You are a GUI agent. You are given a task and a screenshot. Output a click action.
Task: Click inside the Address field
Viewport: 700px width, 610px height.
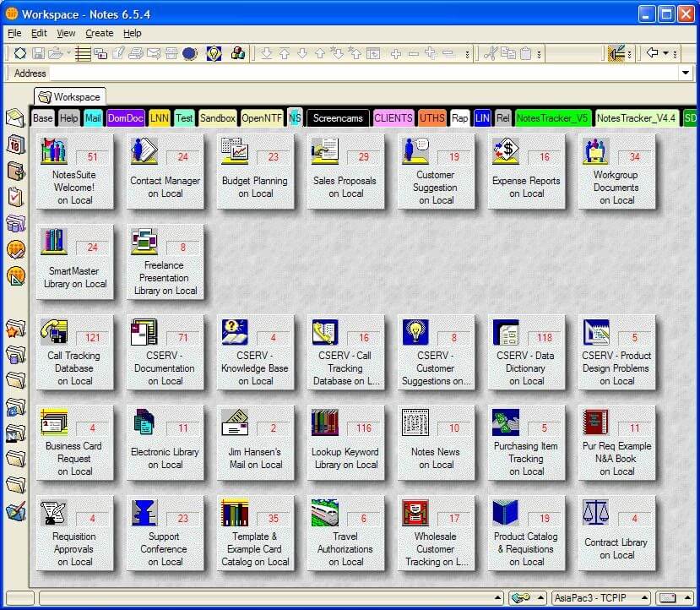coord(338,74)
